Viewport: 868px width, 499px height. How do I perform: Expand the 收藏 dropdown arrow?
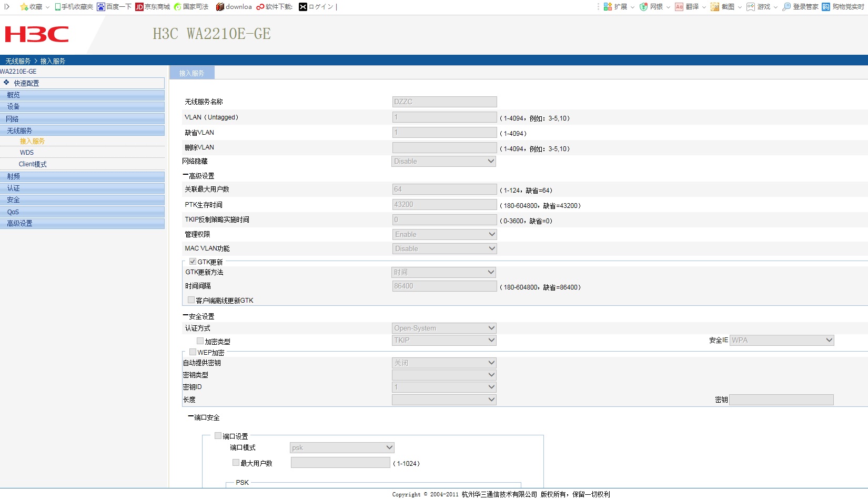tap(47, 7)
